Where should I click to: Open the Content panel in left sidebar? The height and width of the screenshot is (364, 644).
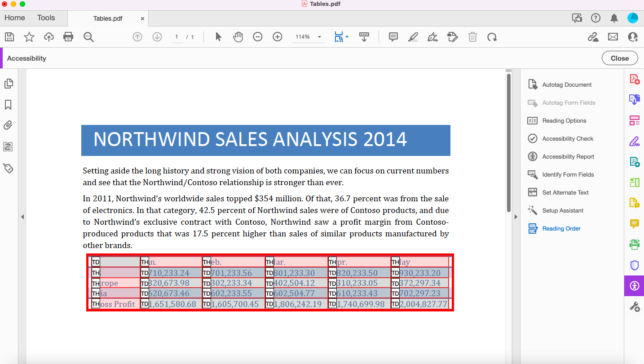[8, 146]
